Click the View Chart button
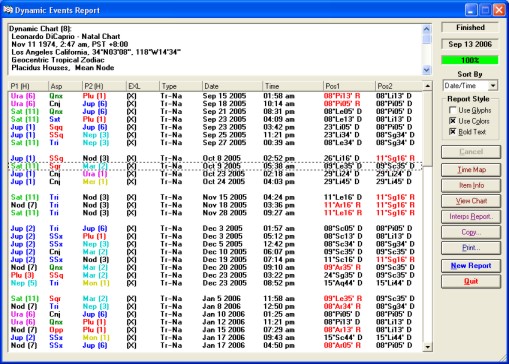This screenshot has width=509, height=364. 471,201
